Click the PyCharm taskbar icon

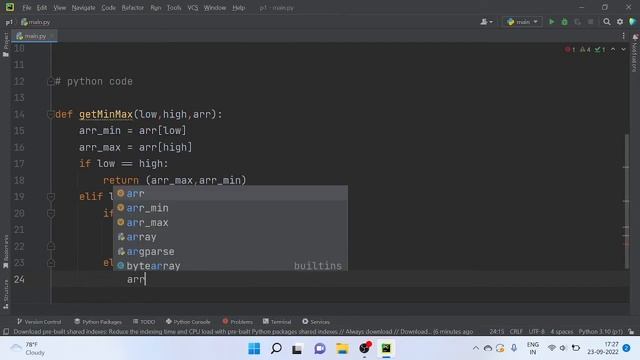[386, 348]
